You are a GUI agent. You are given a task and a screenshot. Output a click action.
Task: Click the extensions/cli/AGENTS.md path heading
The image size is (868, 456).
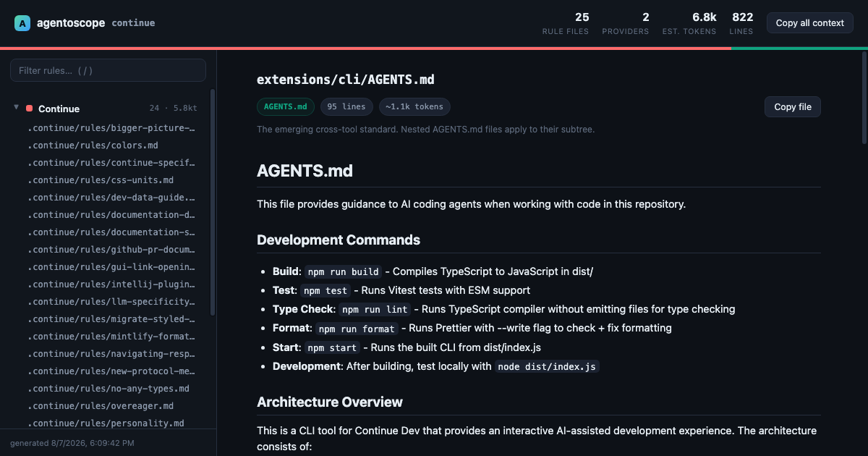tap(346, 80)
